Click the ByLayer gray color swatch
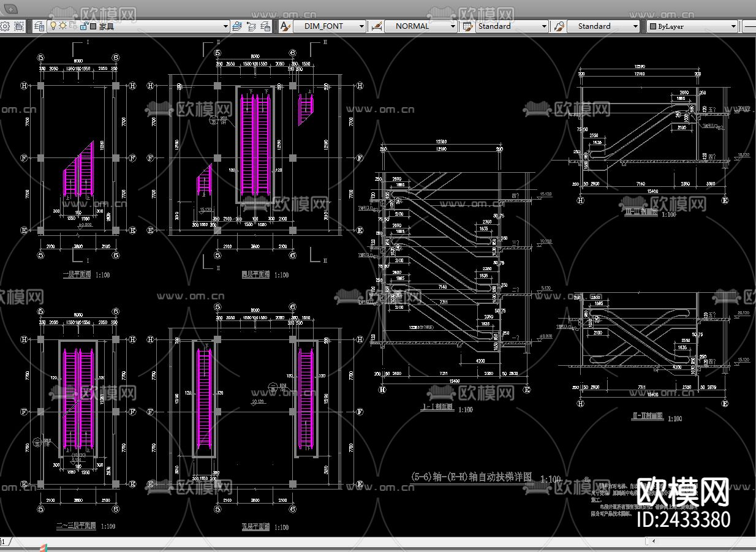Viewport: 756px width, 552px height. [x=653, y=26]
